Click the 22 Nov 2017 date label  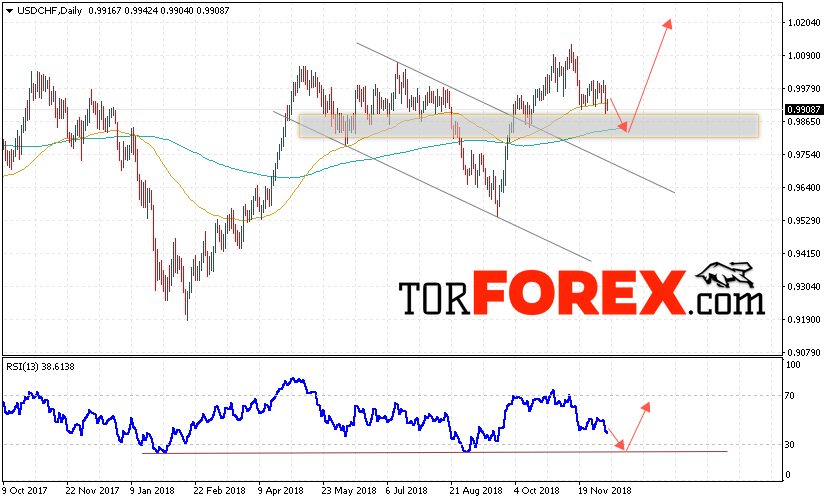point(92,490)
